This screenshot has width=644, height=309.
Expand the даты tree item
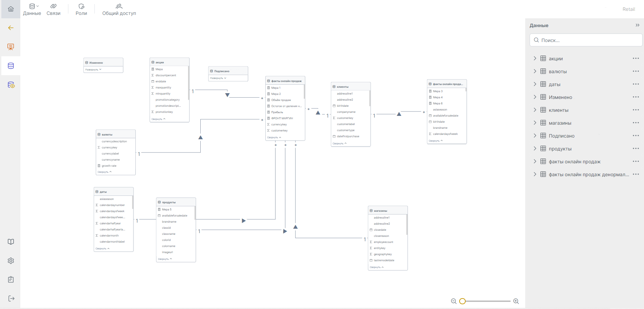pos(535,84)
